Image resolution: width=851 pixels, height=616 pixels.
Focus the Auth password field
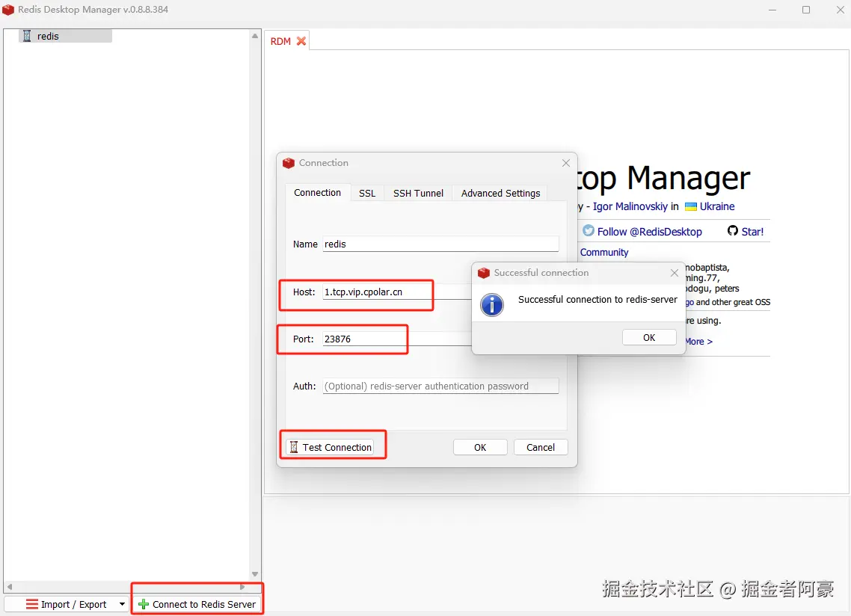[440, 386]
